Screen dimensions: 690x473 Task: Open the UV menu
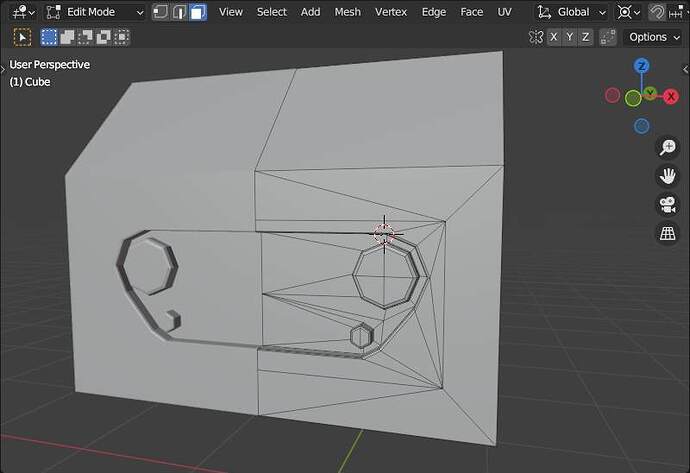pyautogui.click(x=504, y=12)
